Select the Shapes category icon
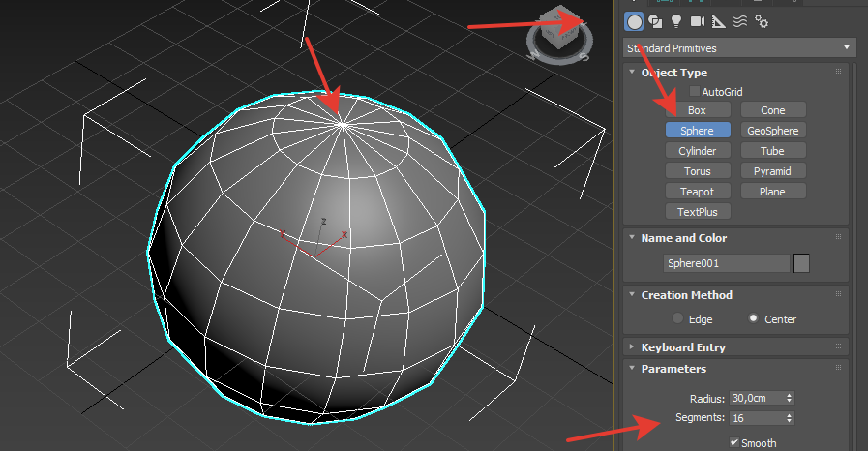This screenshot has height=451, width=868. pos(655,21)
